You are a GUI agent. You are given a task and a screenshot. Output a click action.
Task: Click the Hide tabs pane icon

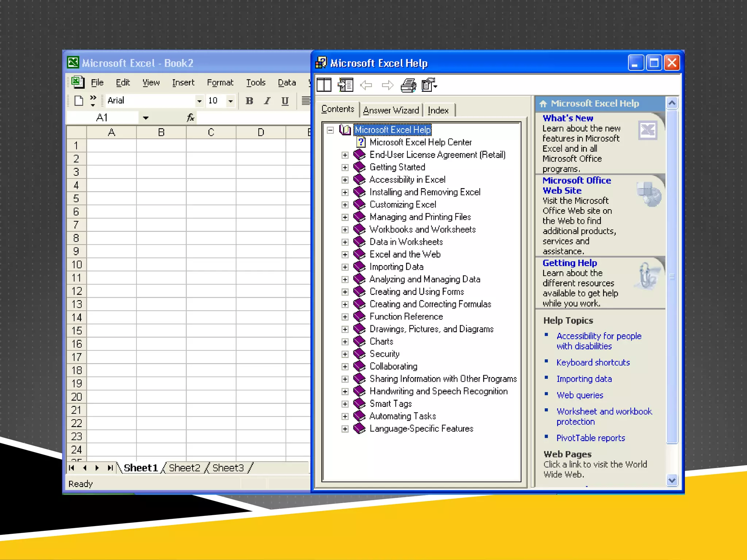coord(345,85)
